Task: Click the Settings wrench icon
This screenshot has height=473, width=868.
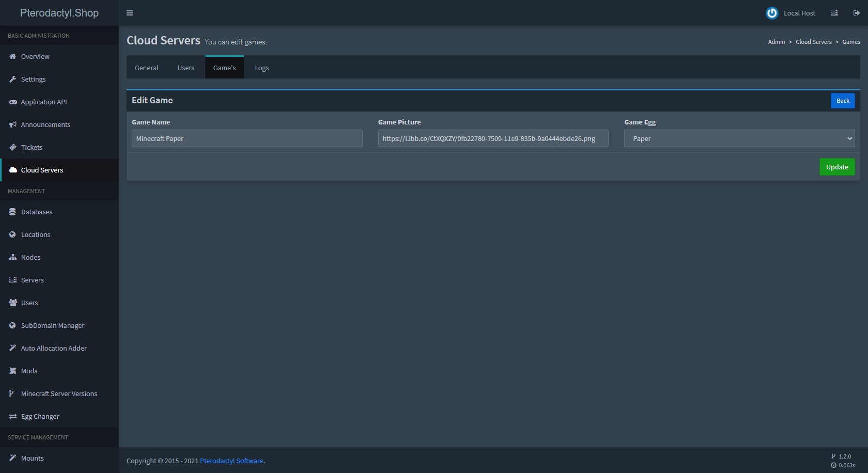Action: tap(13, 80)
